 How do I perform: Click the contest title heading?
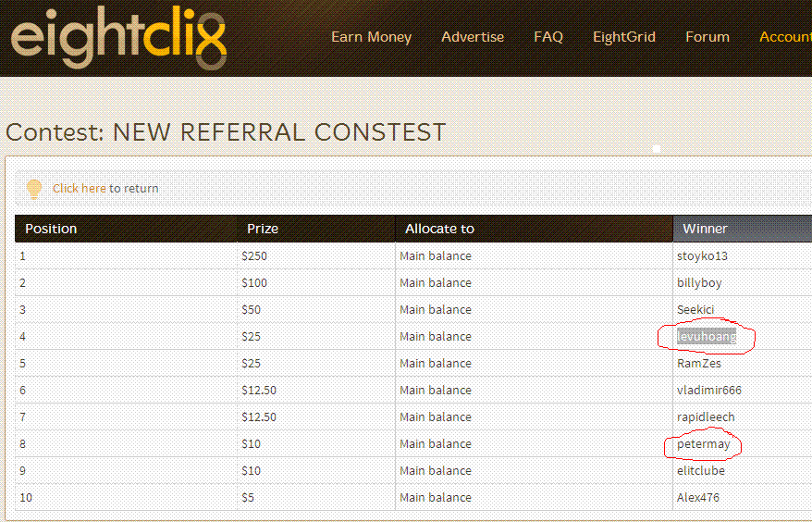pos(226,132)
